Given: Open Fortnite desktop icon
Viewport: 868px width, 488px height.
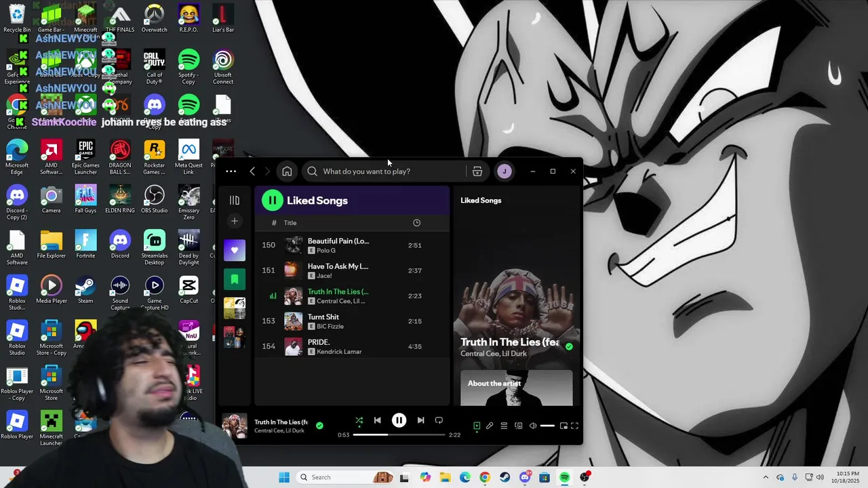Looking at the screenshot, I should (85, 245).
